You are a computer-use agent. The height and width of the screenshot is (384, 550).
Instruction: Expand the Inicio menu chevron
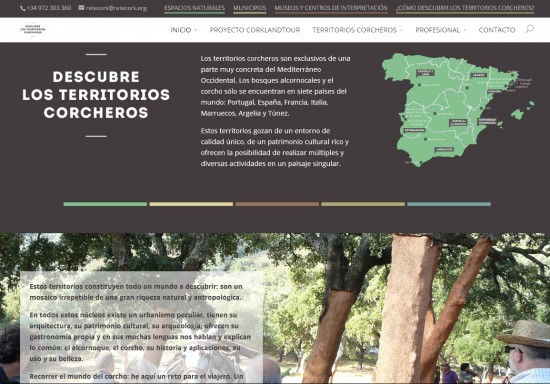coord(196,30)
